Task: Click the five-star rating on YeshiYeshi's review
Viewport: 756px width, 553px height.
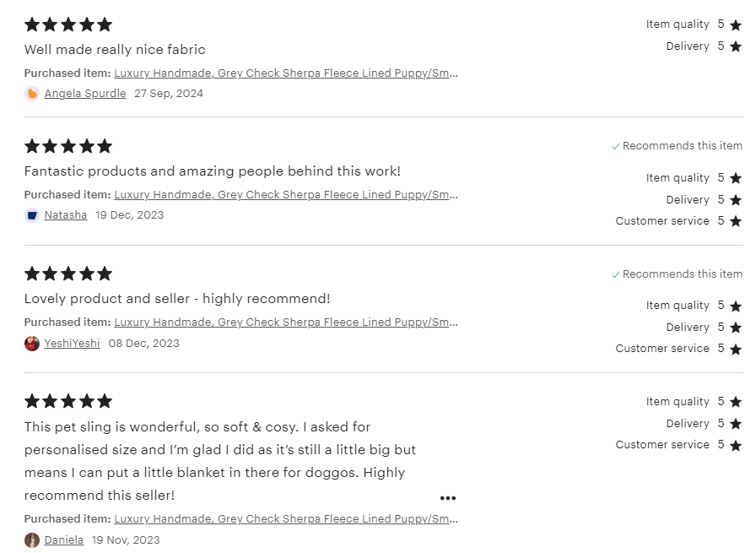Action: pos(68,274)
